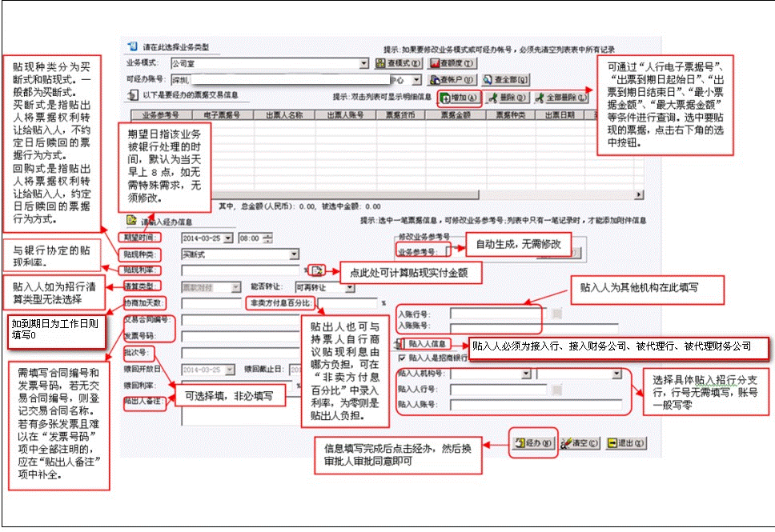Expand the 贴现种类 dropdown showing 买断式

(295, 254)
